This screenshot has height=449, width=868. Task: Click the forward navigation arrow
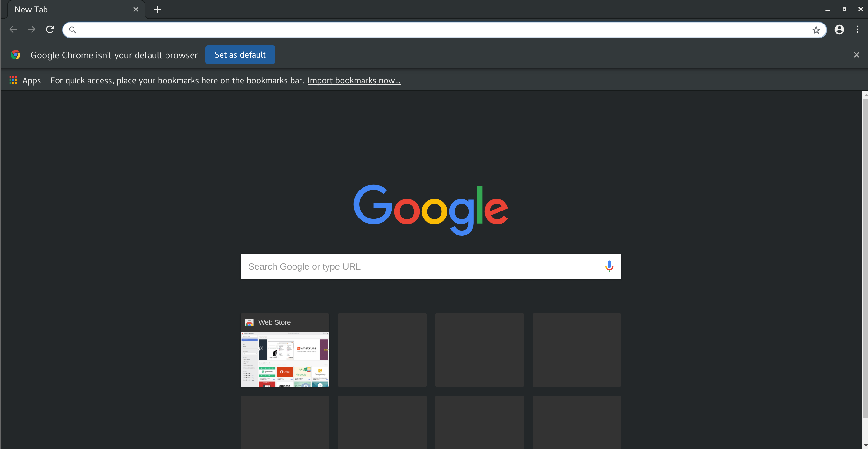click(31, 30)
